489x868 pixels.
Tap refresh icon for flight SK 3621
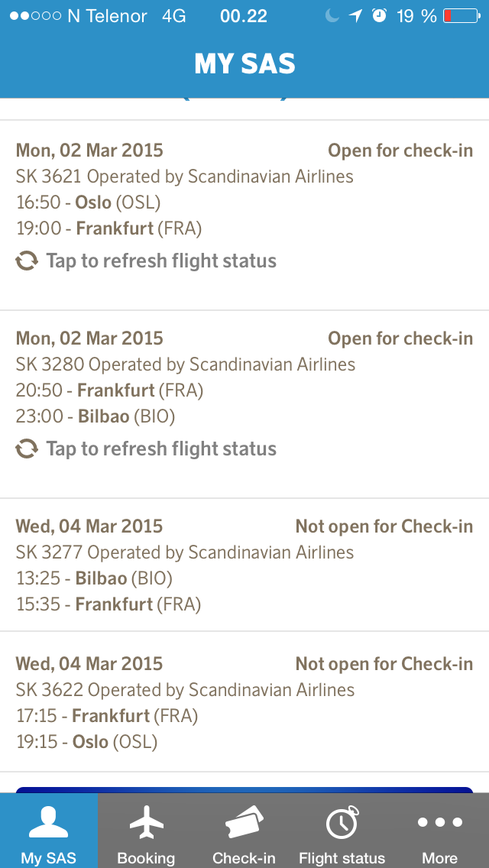coord(27,261)
